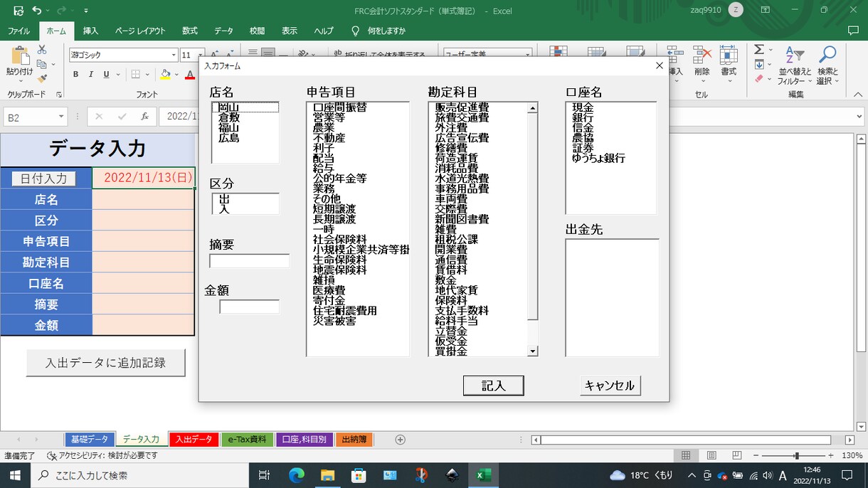Select ゆうちょ銀行 in 口座名 list
This screenshot has width=868, height=488.
(598, 158)
